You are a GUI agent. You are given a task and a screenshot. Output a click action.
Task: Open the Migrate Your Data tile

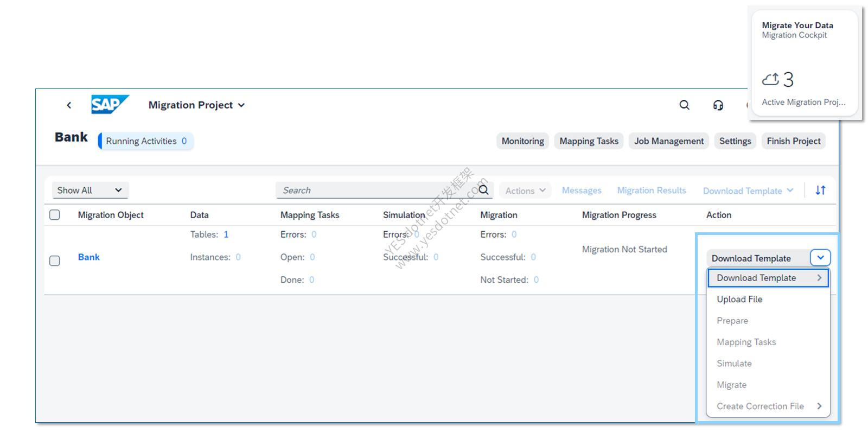coord(804,63)
